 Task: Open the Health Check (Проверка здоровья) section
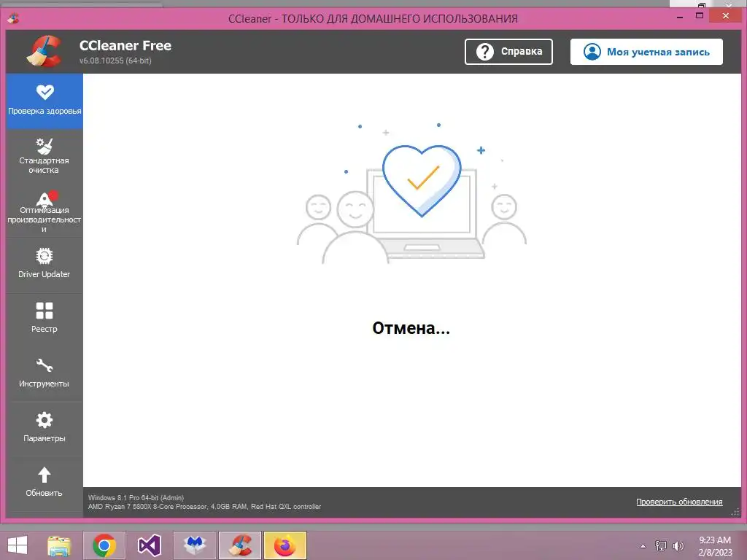(x=44, y=101)
